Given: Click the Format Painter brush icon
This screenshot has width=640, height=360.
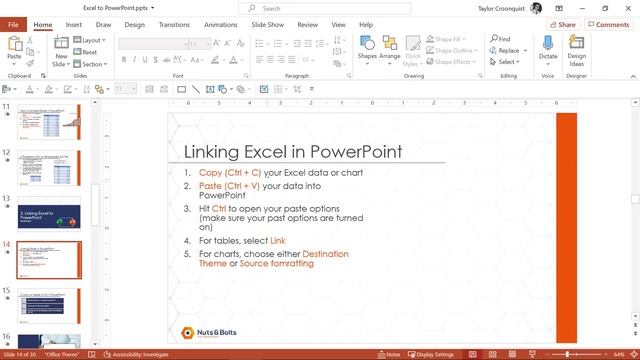Looking at the screenshot, I should pos(30,63).
